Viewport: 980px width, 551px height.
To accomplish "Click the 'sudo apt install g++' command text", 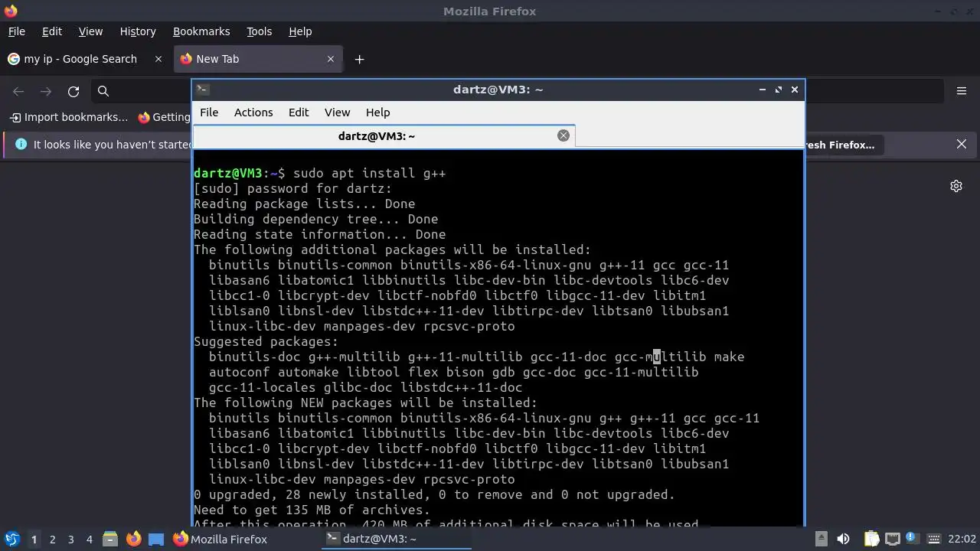I will (x=369, y=173).
